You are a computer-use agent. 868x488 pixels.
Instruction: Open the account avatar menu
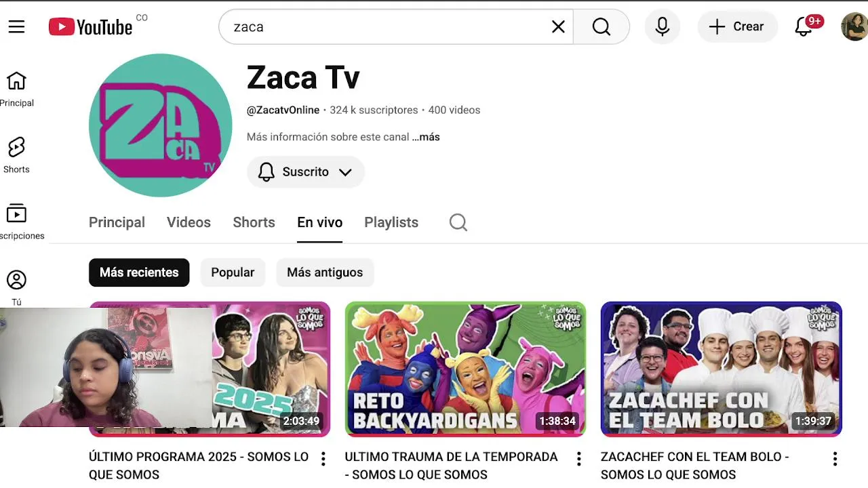click(854, 26)
